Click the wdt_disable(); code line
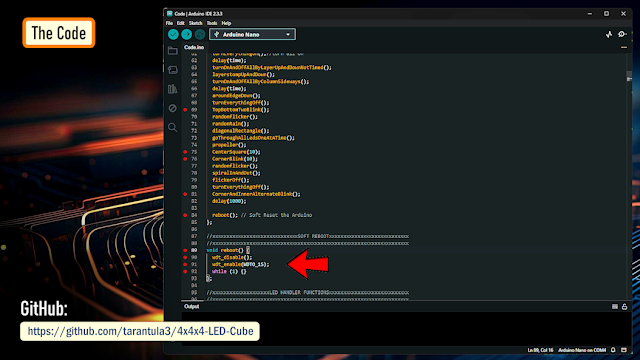The height and width of the screenshot is (360, 640). click(x=232, y=258)
